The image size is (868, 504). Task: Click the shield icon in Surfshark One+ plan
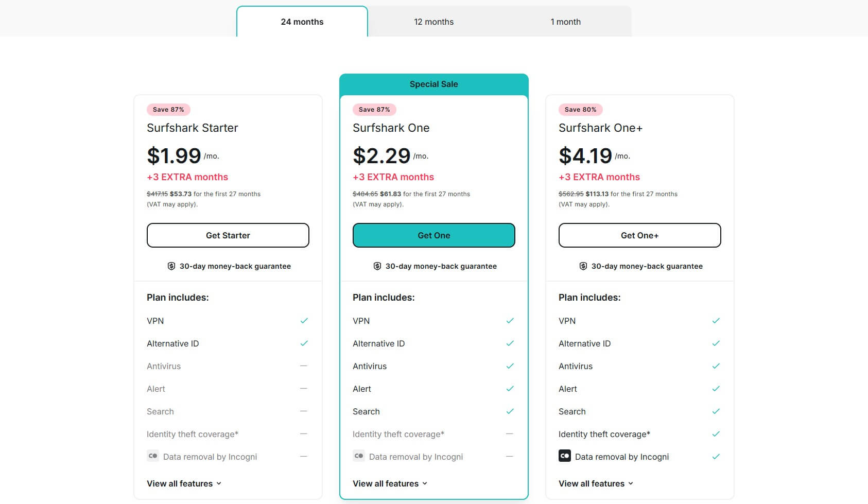click(583, 266)
